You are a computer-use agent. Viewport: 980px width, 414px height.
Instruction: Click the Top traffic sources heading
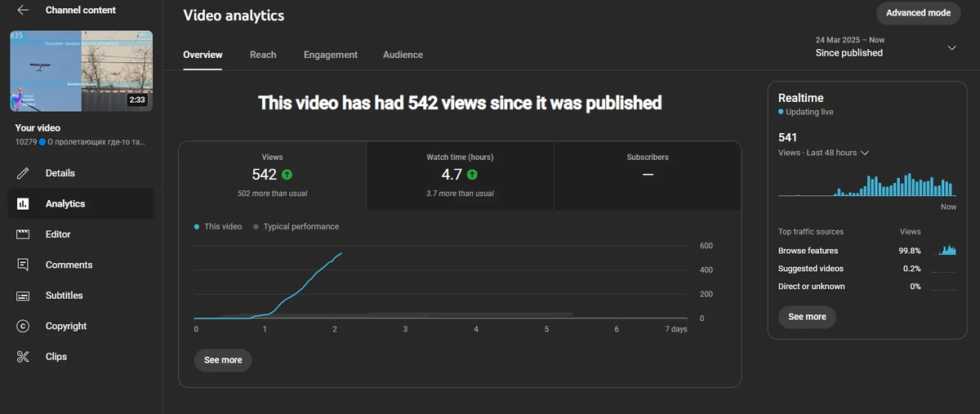coord(811,232)
